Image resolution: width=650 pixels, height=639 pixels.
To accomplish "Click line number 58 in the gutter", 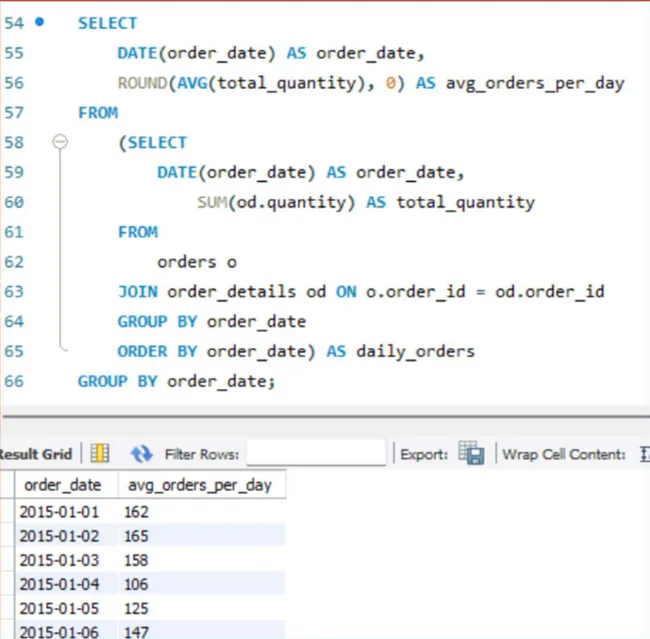I will (x=14, y=142).
